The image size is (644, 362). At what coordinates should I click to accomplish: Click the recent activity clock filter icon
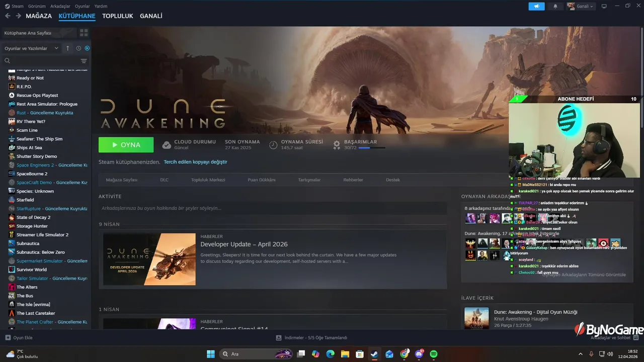click(78, 48)
